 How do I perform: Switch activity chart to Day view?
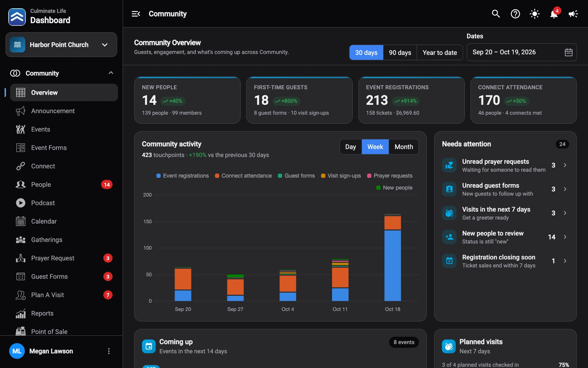pos(351,147)
